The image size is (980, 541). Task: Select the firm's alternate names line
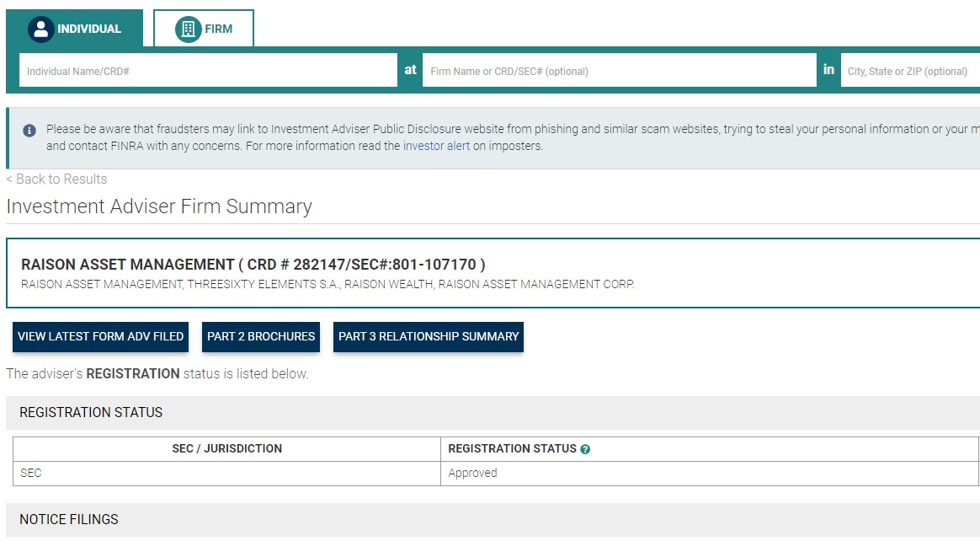328,285
